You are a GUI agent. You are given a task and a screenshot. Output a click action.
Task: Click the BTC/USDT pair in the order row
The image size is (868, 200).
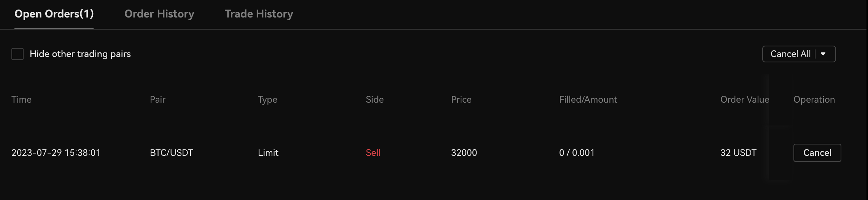[x=172, y=153]
